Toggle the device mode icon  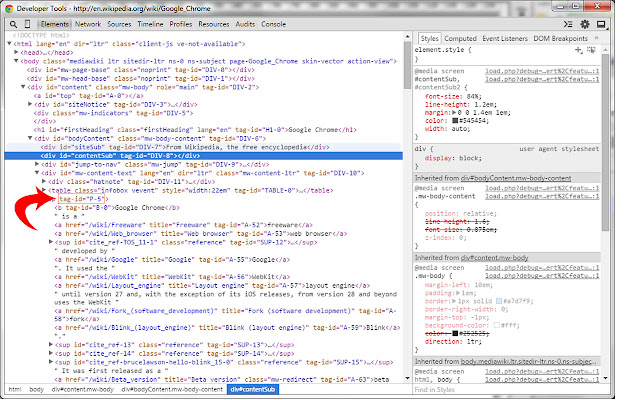click(x=27, y=24)
